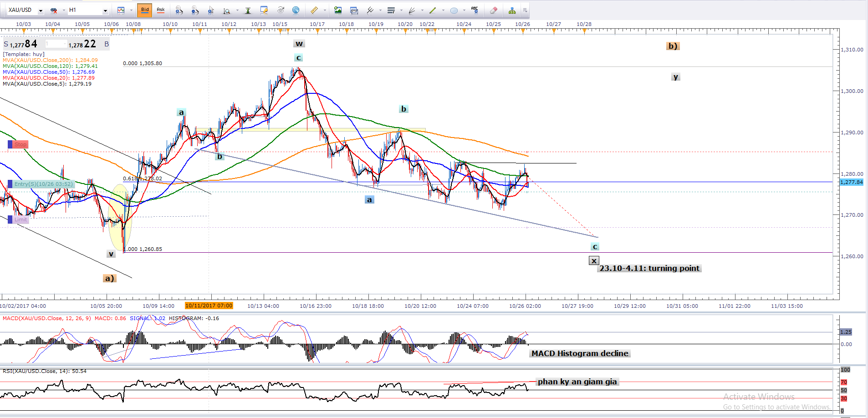Click the Zoom In magnifier icon
The height and width of the screenshot is (418, 868).
coord(179,10)
